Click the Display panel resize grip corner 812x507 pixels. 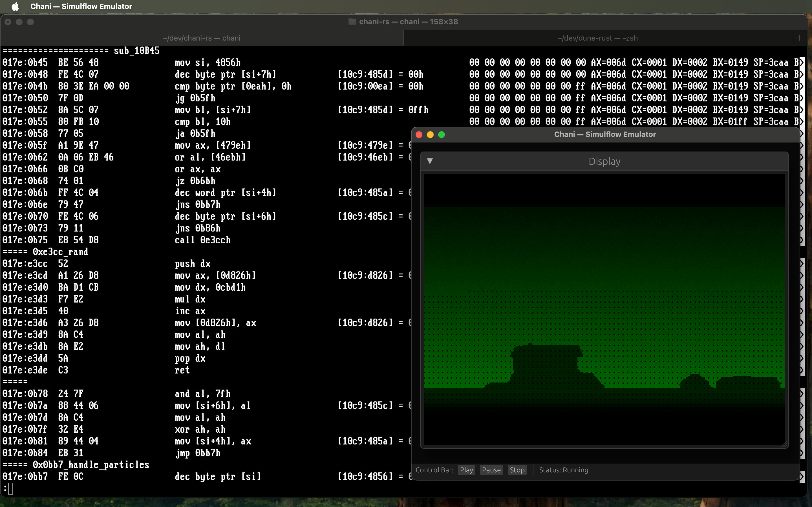(784, 444)
